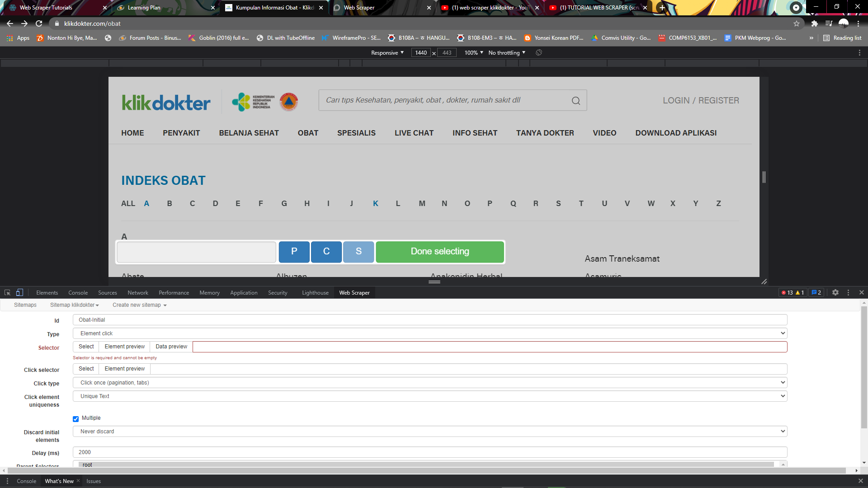Click DevTools three-dot customize menu icon
The image size is (868, 488).
click(x=848, y=293)
